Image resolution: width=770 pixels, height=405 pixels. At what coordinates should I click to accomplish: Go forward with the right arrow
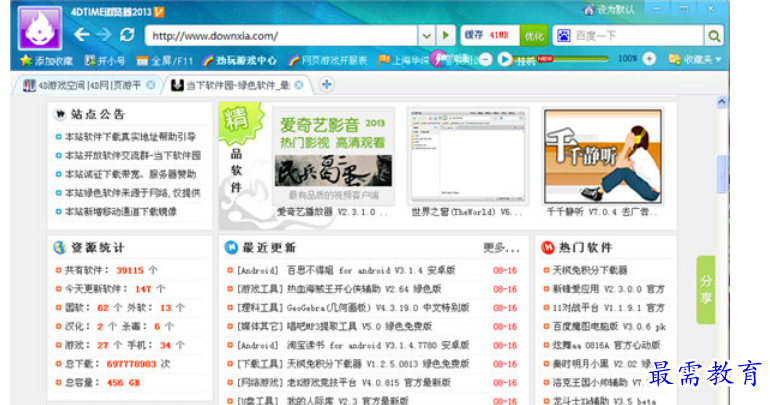104,35
